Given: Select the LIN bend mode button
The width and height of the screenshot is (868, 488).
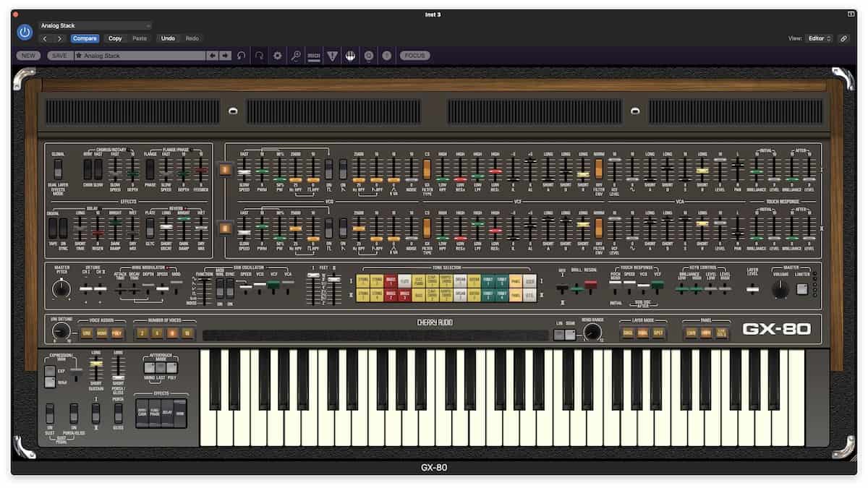Looking at the screenshot, I should point(559,334).
